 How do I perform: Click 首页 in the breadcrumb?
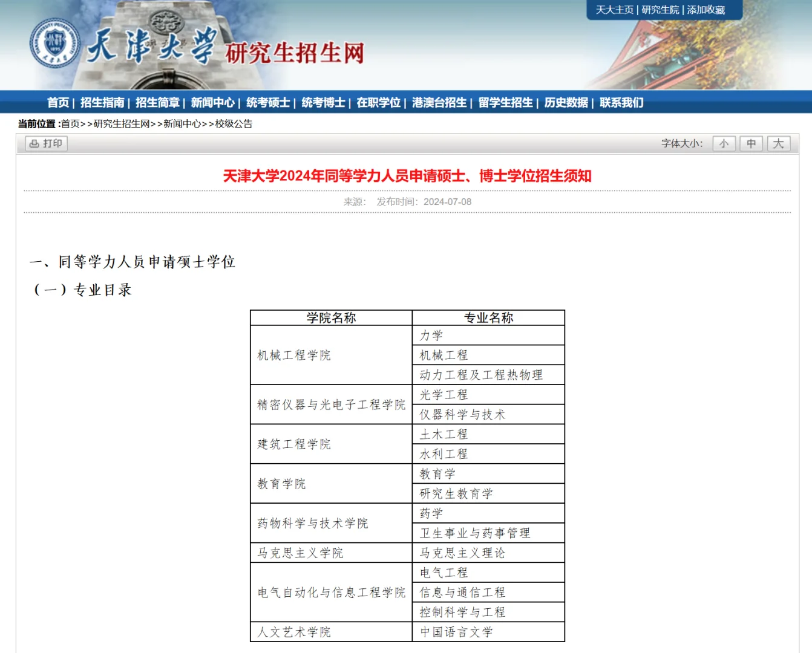(x=70, y=124)
